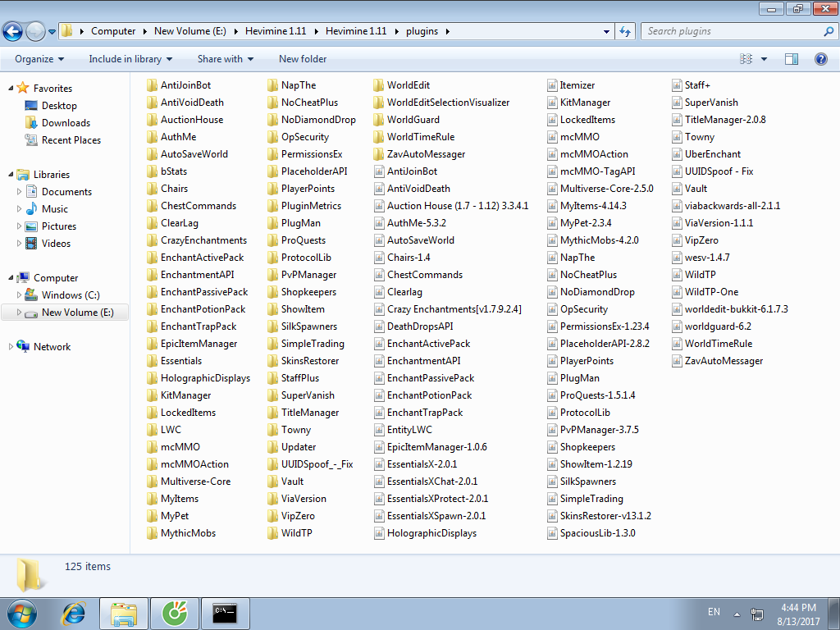Select Network in navigation pane
Viewport: 840px width, 630px height.
pos(52,347)
